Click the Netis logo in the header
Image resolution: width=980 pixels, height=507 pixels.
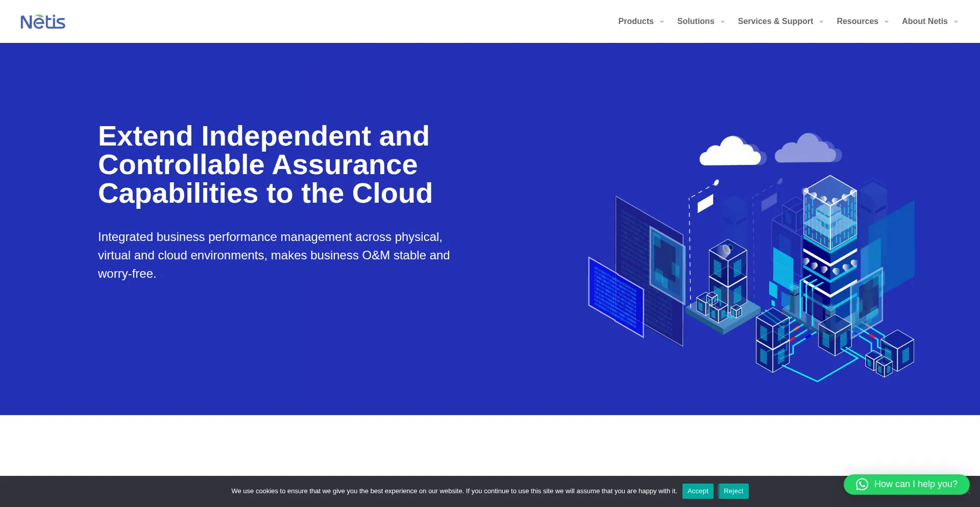point(43,21)
